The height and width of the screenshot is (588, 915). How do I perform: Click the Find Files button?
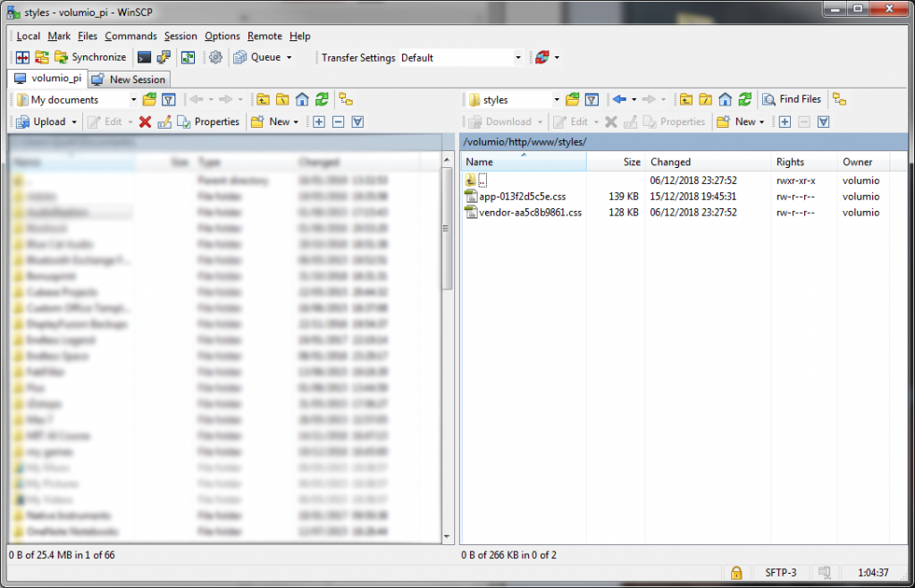coord(792,100)
